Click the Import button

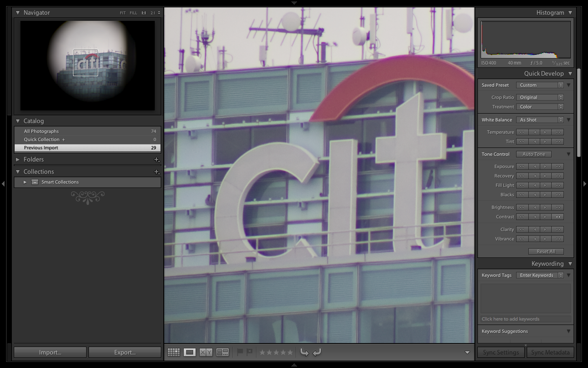(50, 352)
